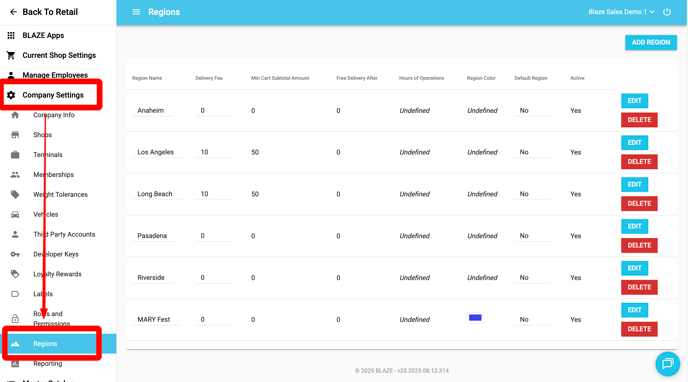Image resolution: width=688 pixels, height=382 pixels.
Task: Edit the Anaheim region
Action: pos(634,101)
